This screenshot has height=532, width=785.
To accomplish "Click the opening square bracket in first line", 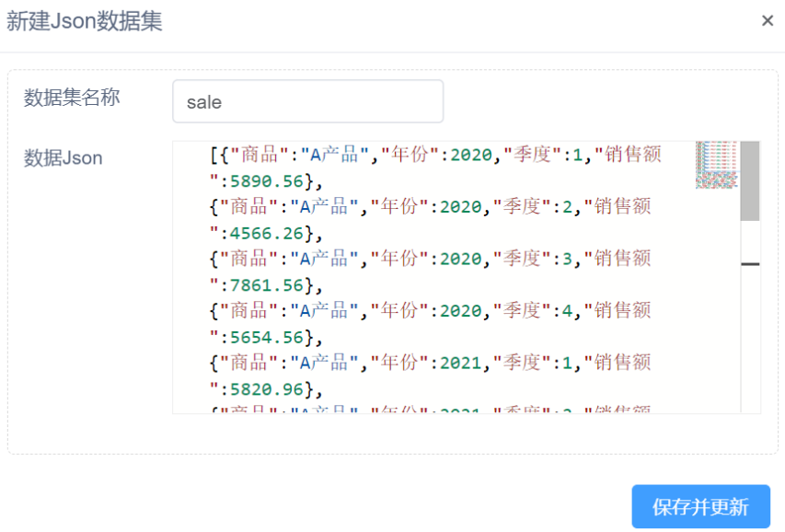I will coord(214,156).
